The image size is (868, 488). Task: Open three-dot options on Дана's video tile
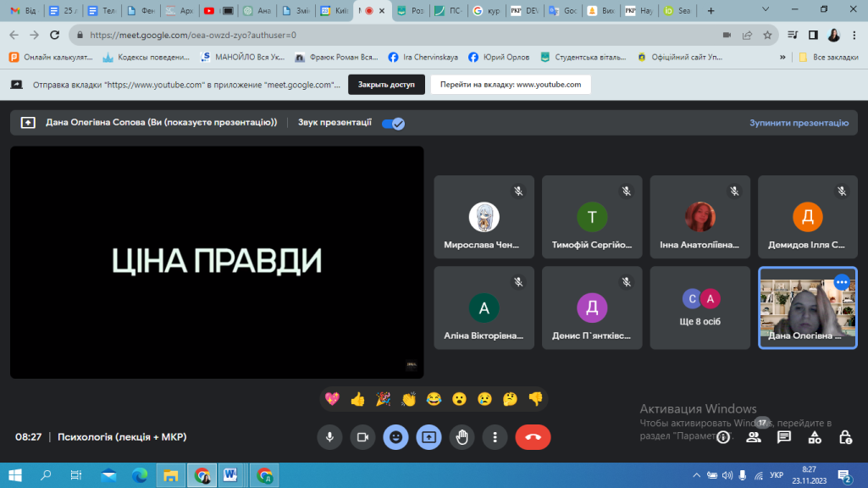[x=841, y=282]
